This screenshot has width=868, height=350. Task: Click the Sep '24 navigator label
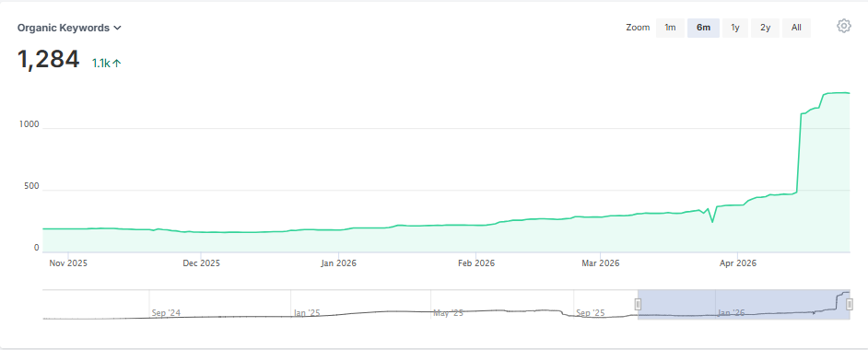(166, 313)
